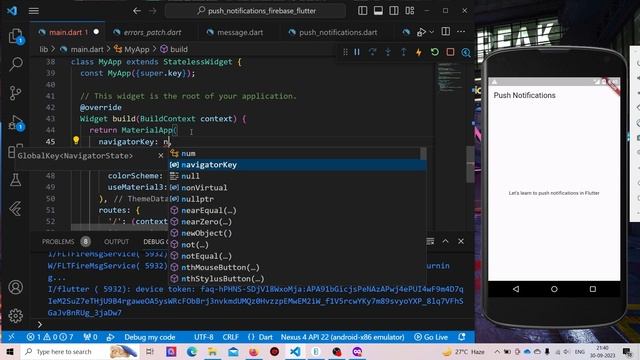Screen dimensions: 640x360
Task: Split the editor to the right
Action: pyautogui.click(x=446, y=31)
